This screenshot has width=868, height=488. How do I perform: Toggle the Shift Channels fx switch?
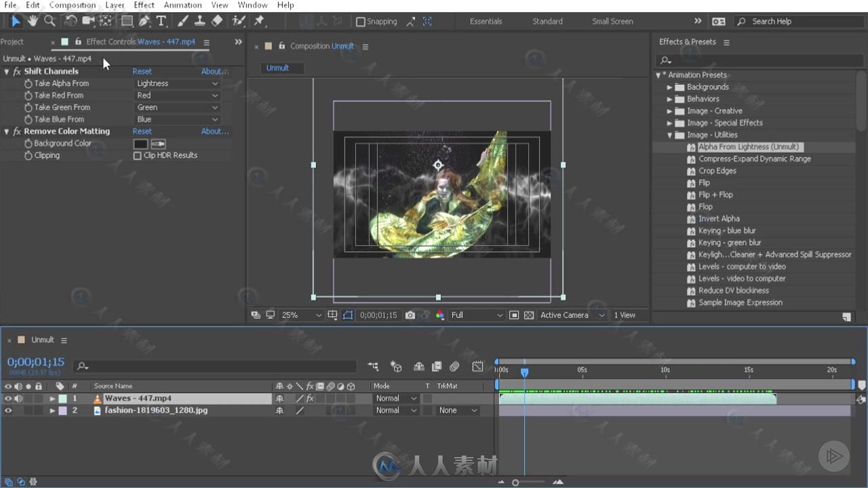pos(17,72)
